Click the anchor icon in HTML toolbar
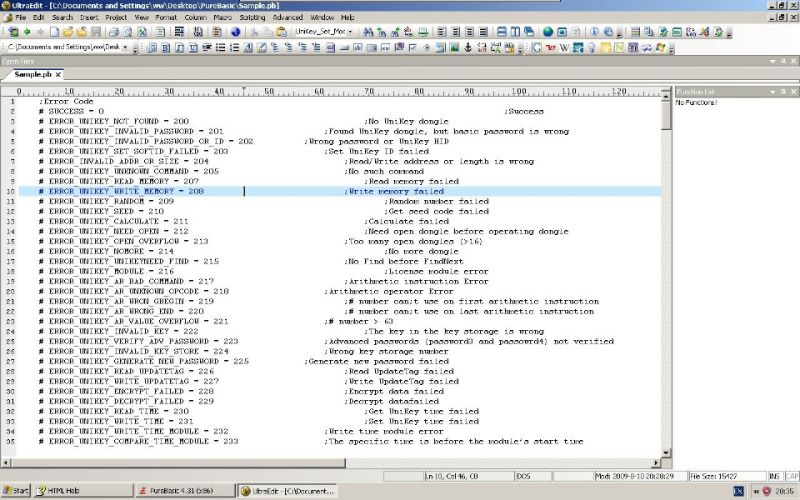The width and height of the screenshot is (800, 500). tap(468, 47)
